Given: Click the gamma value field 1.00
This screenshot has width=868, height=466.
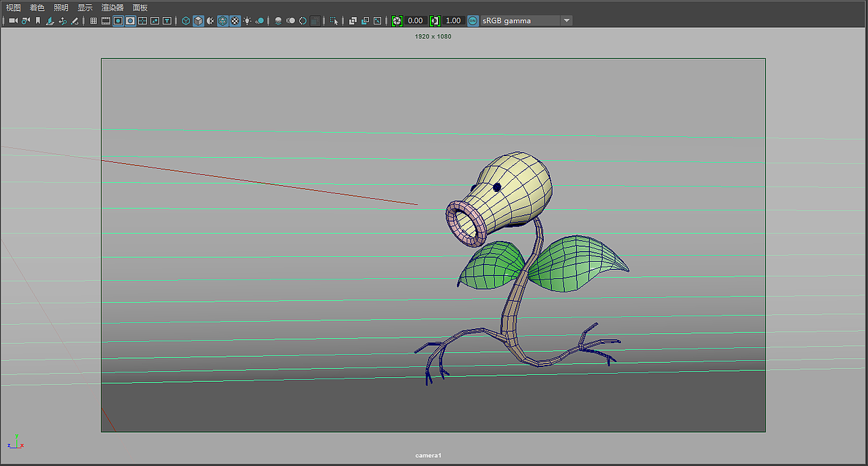Looking at the screenshot, I should (x=454, y=20).
